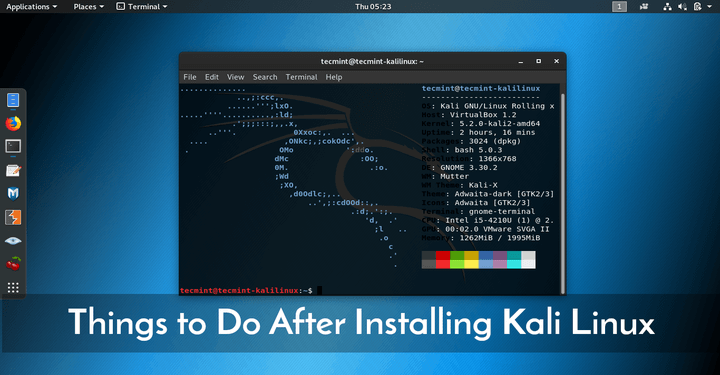Launch Metasploit from the dock
Viewport: 720px width, 375px height.
tap(13, 194)
